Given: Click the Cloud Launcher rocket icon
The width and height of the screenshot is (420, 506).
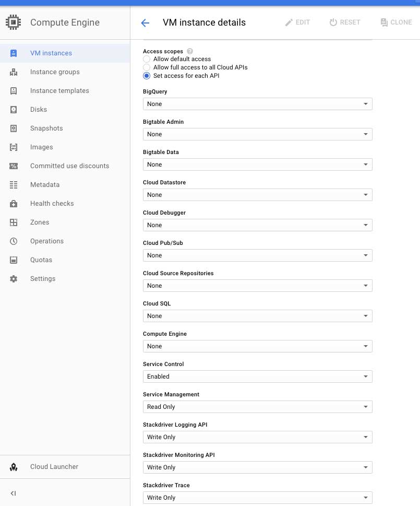Looking at the screenshot, I should 14,467.
